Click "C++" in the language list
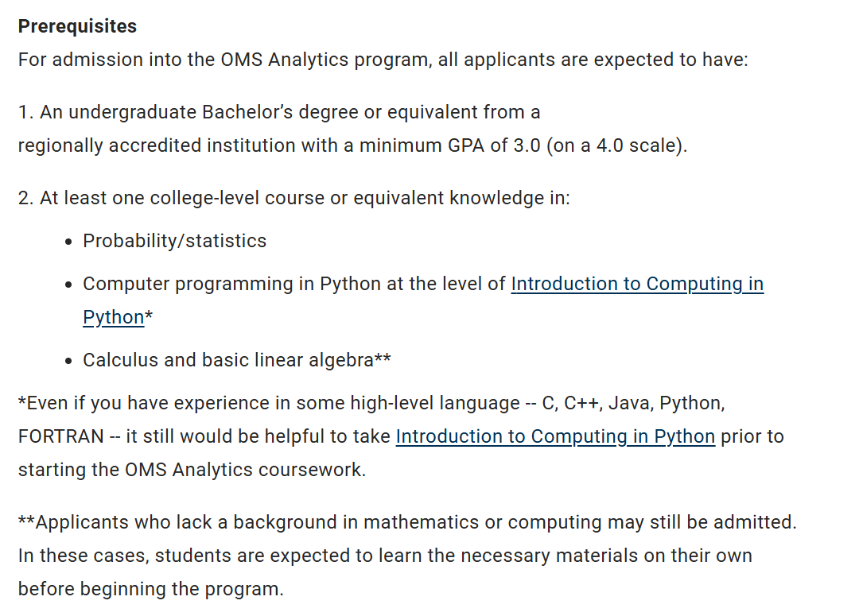The width and height of the screenshot is (859, 616). [x=581, y=403]
